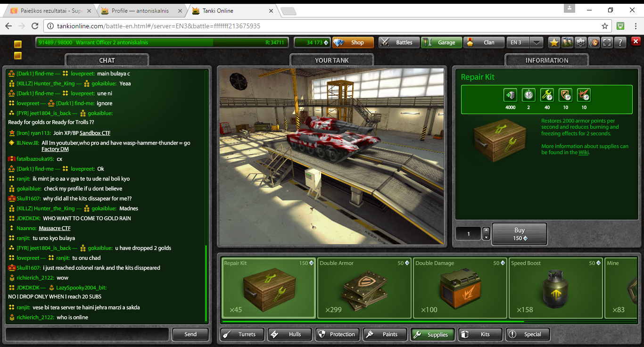Bookmark page with browser star icon
The height and width of the screenshot is (347, 644).
click(x=605, y=26)
